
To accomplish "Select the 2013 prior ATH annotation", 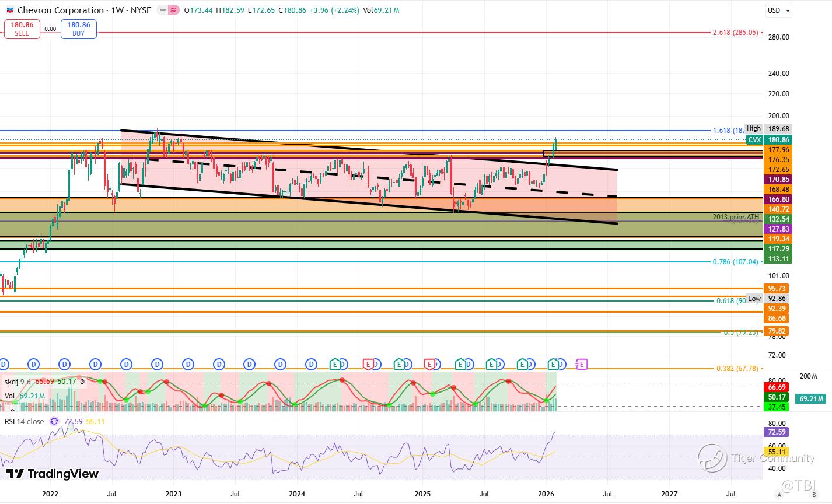I will [736, 217].
